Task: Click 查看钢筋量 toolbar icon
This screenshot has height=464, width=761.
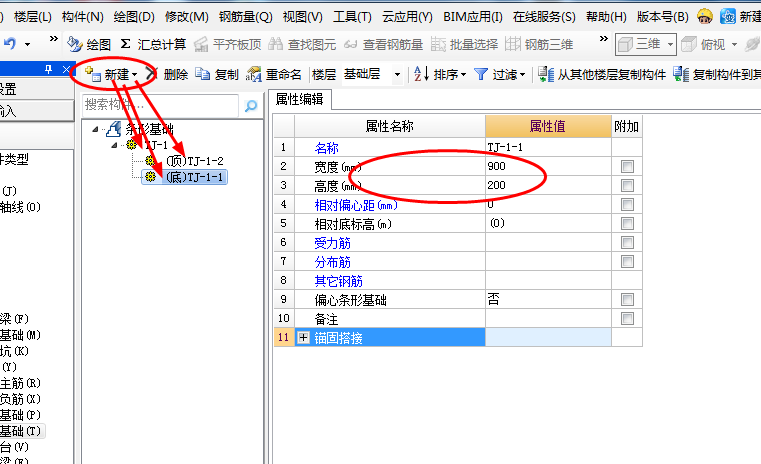Action: 350,45
